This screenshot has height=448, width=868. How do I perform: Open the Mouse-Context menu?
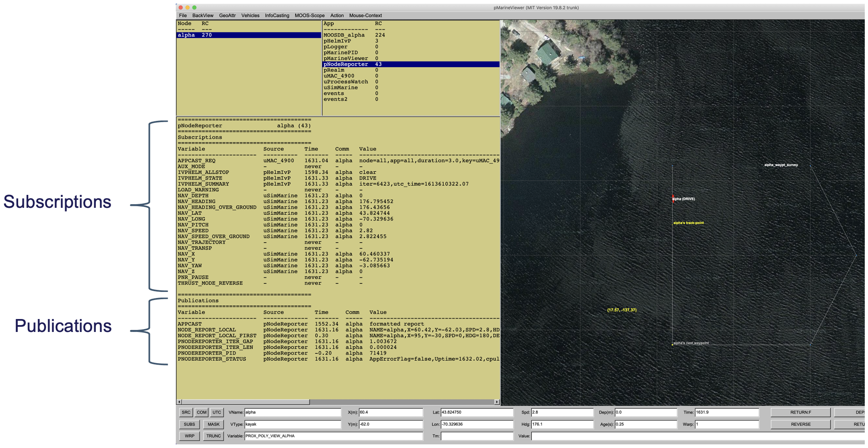click(x=365, y=15)
